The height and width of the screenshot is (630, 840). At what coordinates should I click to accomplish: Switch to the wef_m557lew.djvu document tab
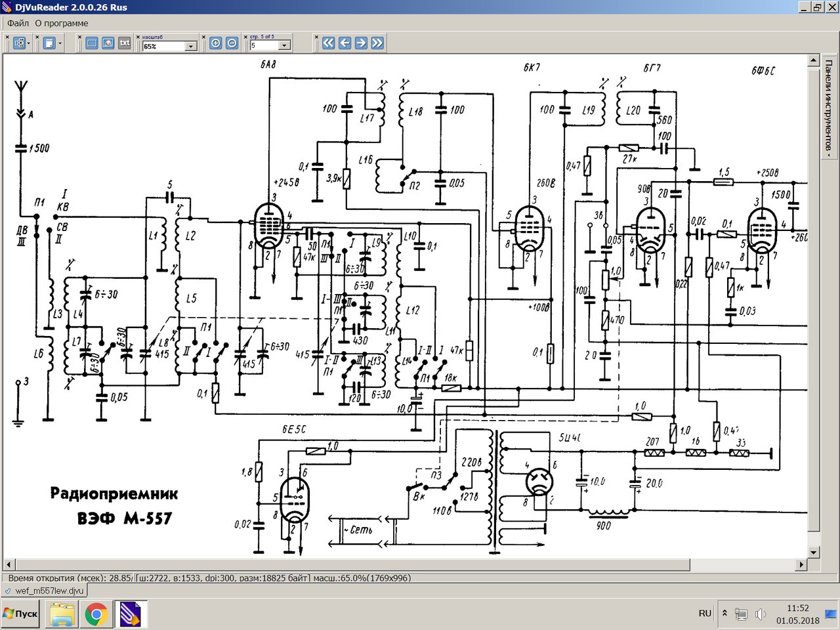coord(45,591)
